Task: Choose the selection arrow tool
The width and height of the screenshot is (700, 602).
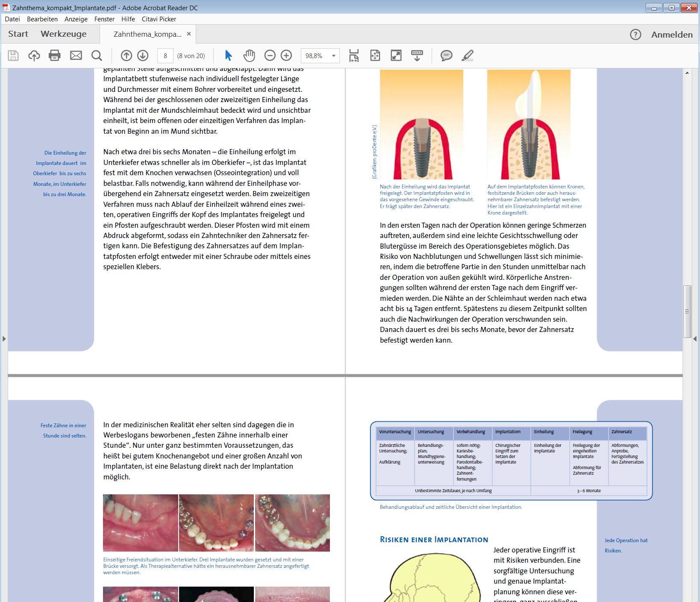Action: pyautogui.click(x=228, y=56)
